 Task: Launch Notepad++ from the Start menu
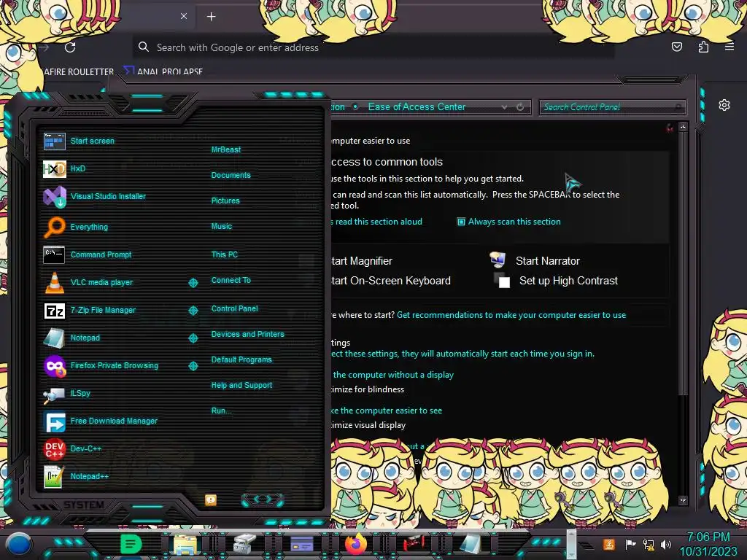point(54,477)
